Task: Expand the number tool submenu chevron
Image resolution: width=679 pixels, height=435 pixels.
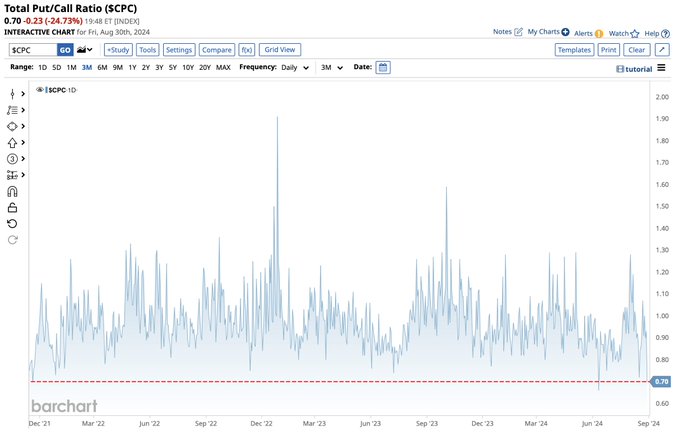Action: [23, 159]
